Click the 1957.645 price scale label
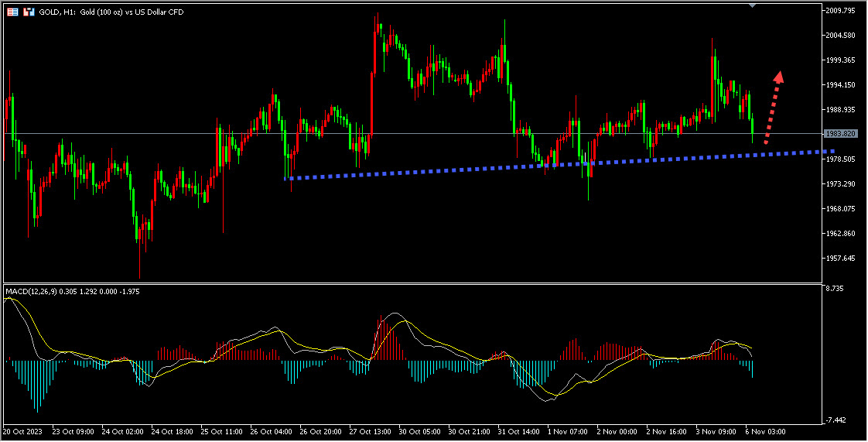868x442 pixels. [x=841, y=258]
